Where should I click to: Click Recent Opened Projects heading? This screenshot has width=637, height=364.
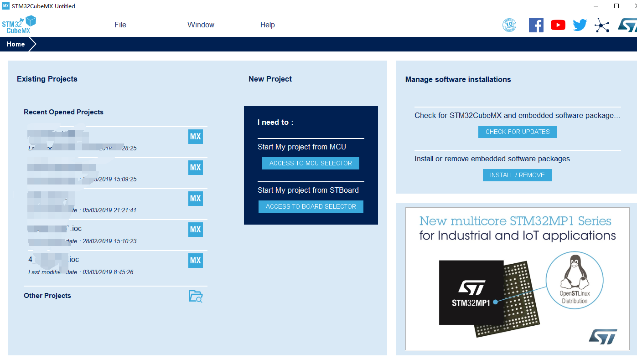coord(63,112)
